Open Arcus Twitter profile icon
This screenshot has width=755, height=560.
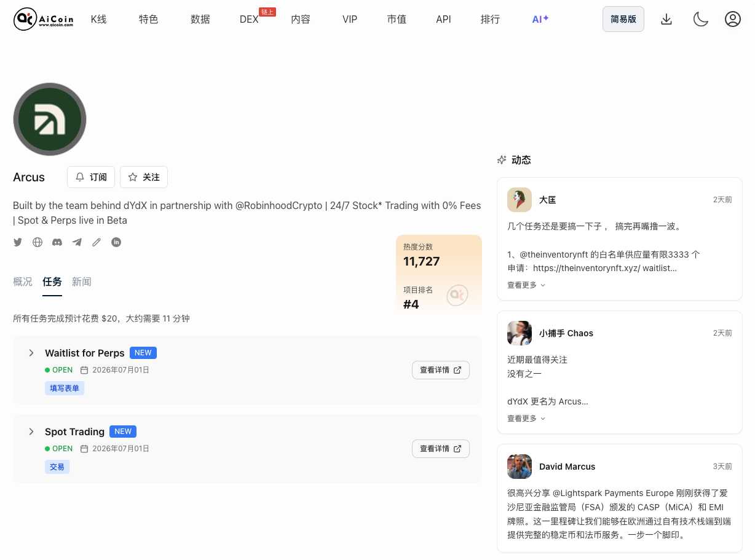tap(18, 242)
